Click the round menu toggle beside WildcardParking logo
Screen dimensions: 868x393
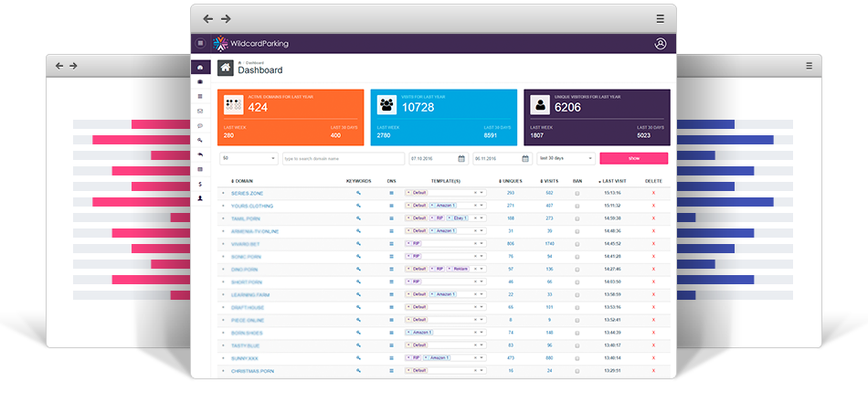[x=200, y=43]
